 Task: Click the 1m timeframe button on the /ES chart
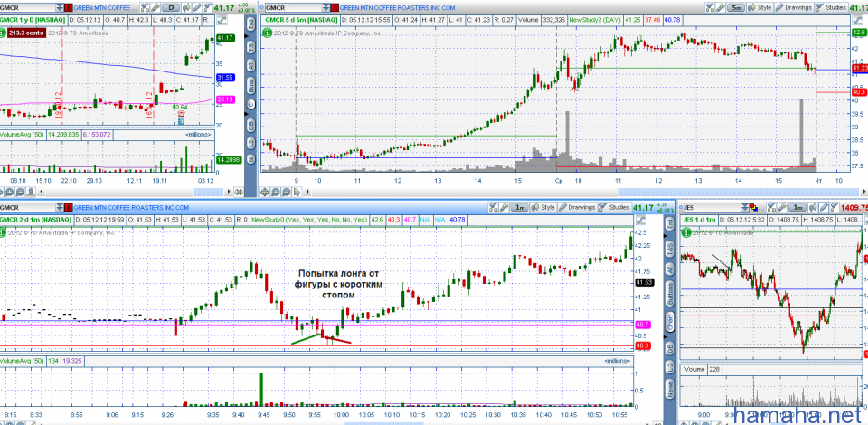click(x=797, y=207)
